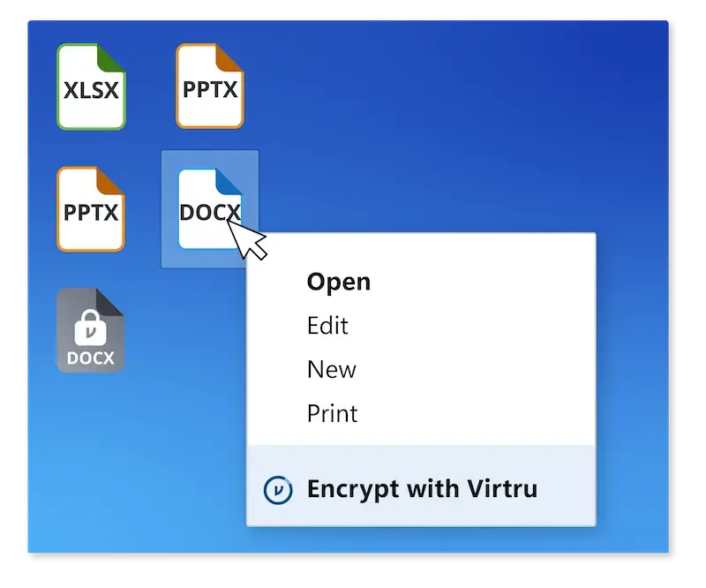
Task: Click the padlock symbol on the encrypted file
Action: (x=91, y=328)
